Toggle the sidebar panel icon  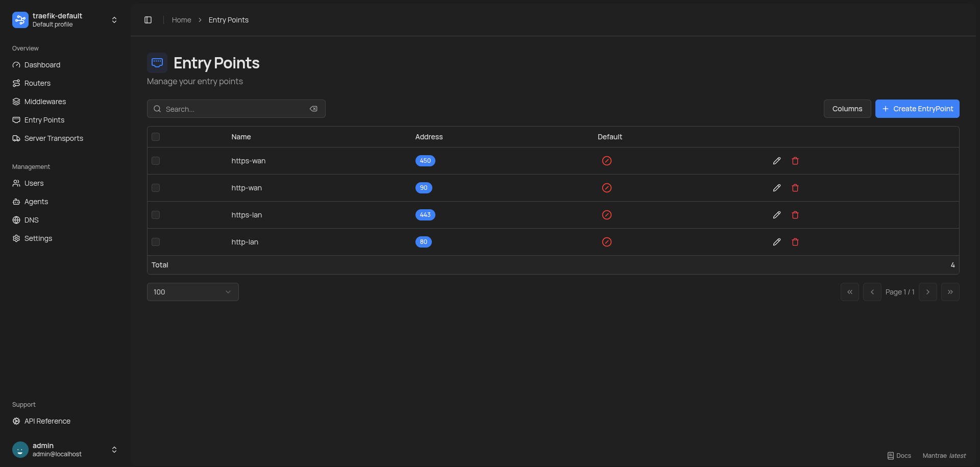[x=148, y=20]
